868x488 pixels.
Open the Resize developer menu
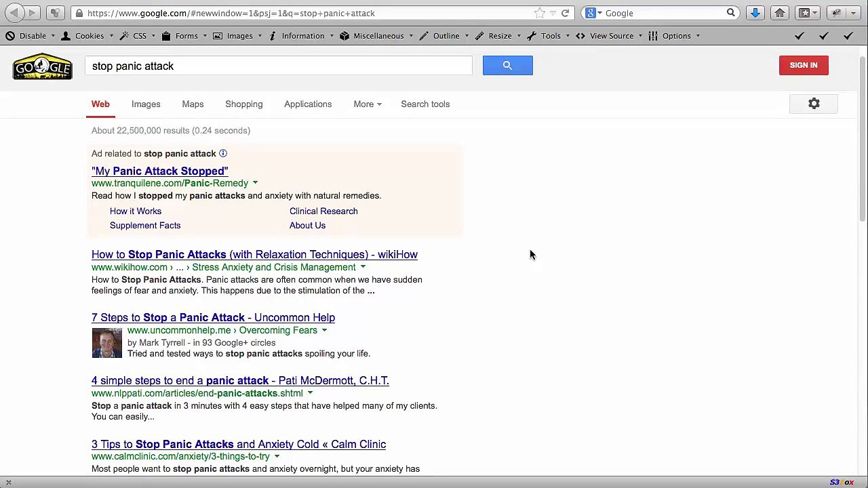point(498,36)
